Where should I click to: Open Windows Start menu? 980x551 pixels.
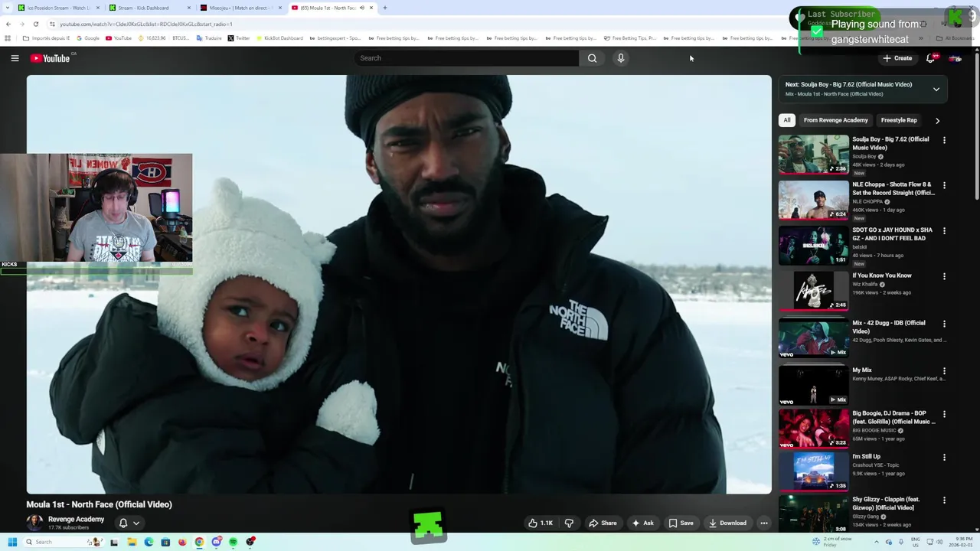click(x=11, y=542)
